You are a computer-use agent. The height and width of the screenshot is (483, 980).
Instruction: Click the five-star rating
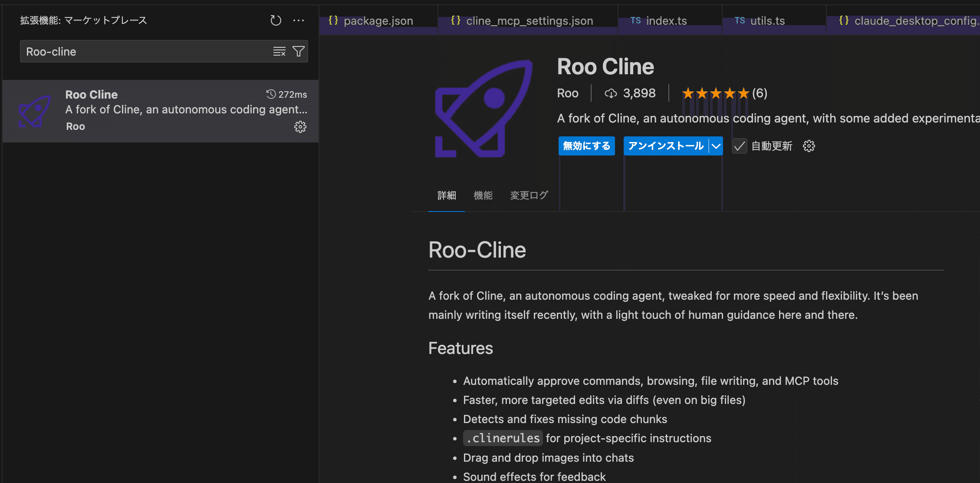point(715,93)
